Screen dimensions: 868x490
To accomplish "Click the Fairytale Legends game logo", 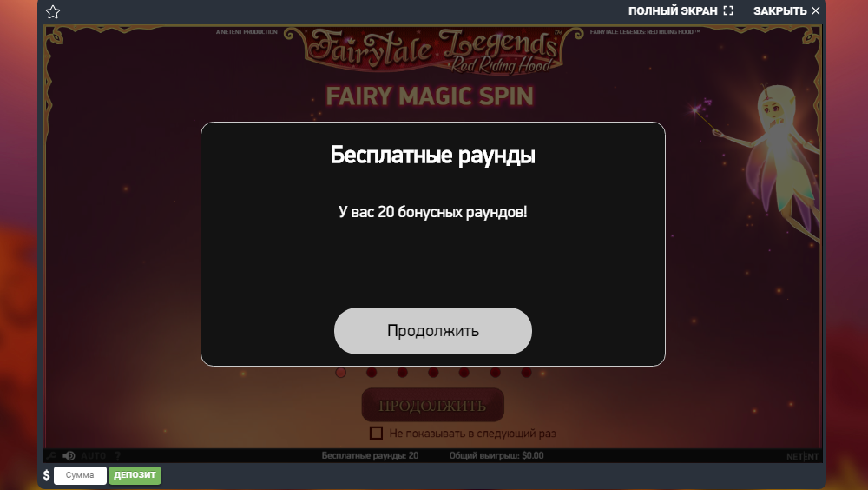I will [x=433, y=51].
